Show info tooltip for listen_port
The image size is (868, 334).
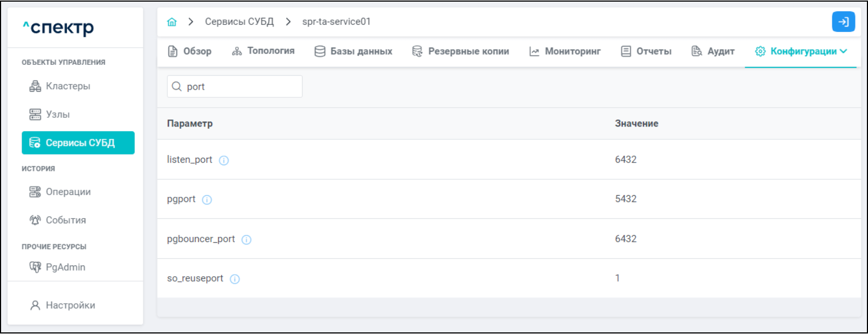pyautogui.click(x=224, y=161)
